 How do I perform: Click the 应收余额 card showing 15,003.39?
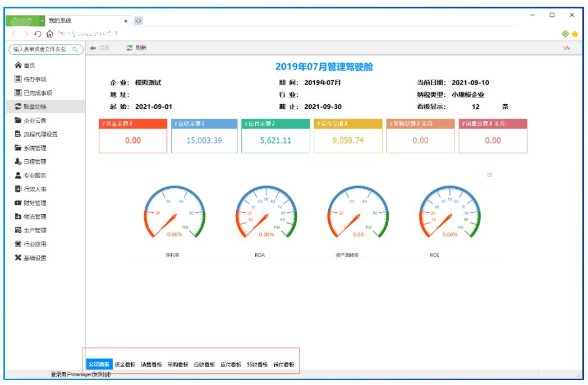204,136
